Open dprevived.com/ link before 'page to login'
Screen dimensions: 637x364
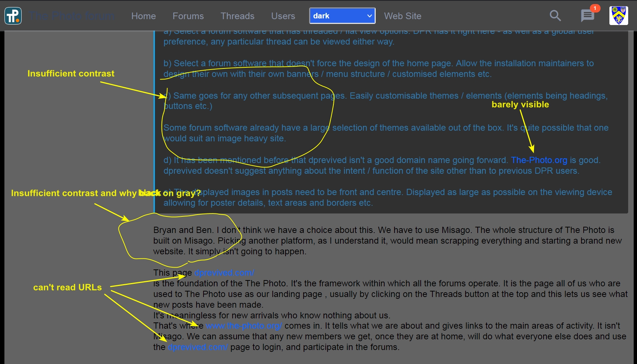click(x=198, y=347)
